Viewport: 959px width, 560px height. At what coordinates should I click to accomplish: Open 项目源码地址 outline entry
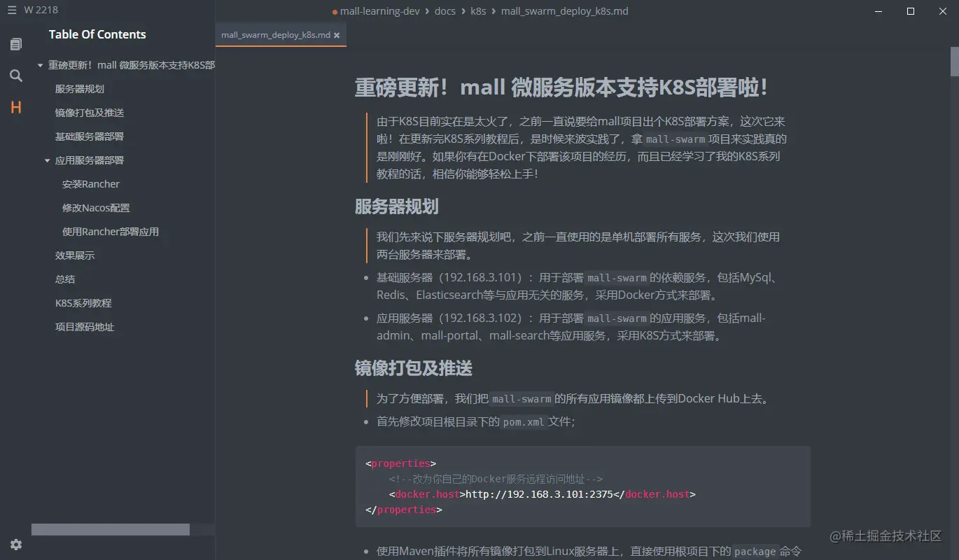pos(85,327)
